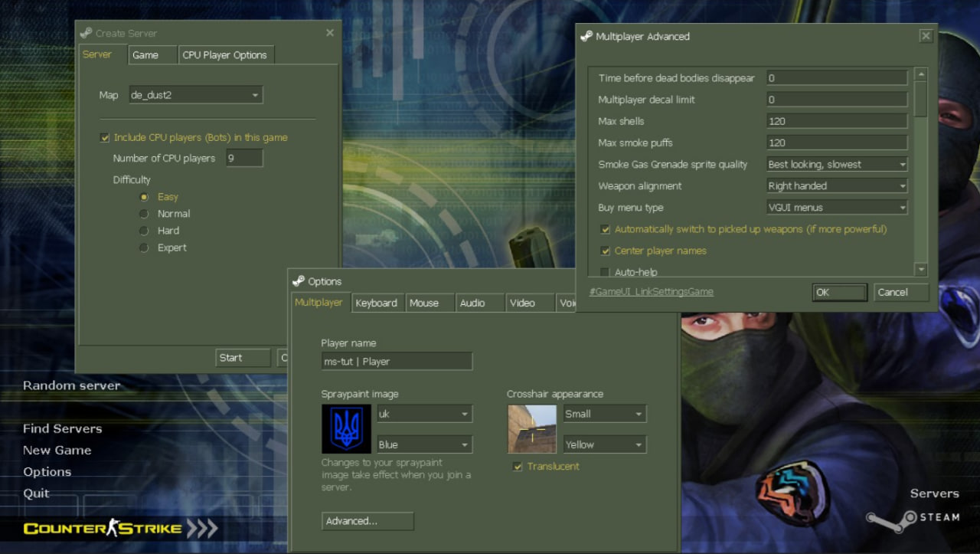
Task: Select Hard difficulty radio button
Action: click(143, 231)
